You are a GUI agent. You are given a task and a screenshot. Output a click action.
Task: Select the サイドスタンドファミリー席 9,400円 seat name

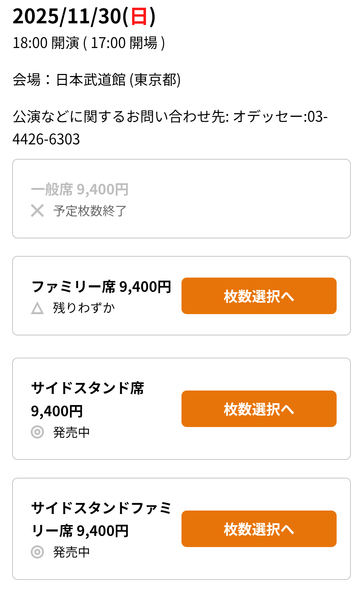[x=101, y=519]
